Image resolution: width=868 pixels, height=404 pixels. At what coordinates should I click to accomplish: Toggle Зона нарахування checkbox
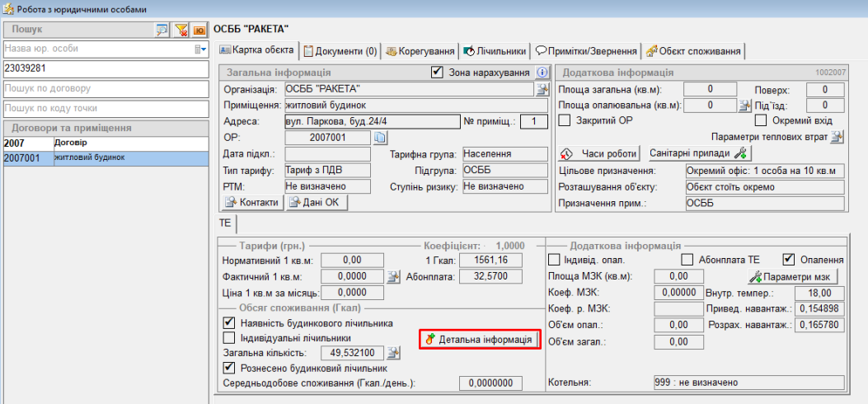click(x=438, y=73)
